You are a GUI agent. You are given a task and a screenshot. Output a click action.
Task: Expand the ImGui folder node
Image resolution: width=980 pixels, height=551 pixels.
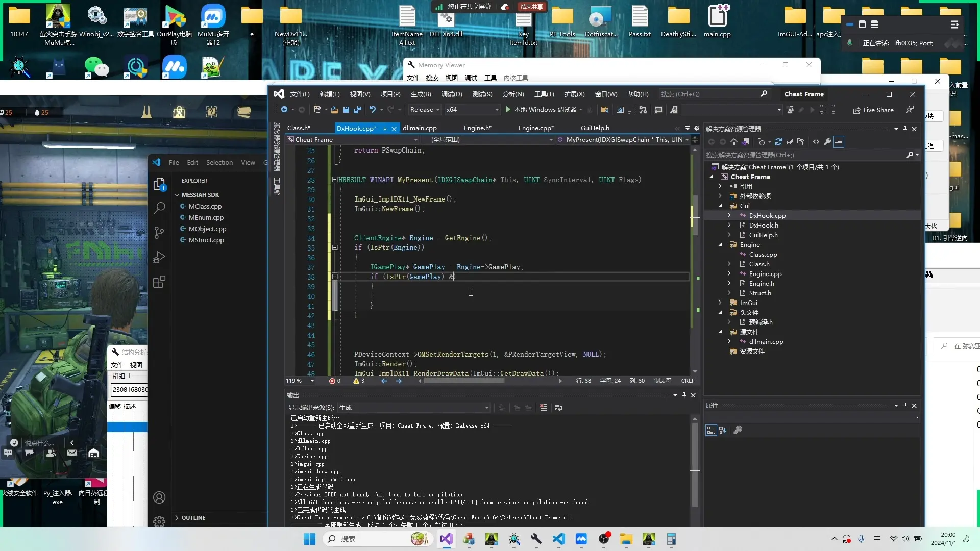pyautogui.click(x=720, y=303)
